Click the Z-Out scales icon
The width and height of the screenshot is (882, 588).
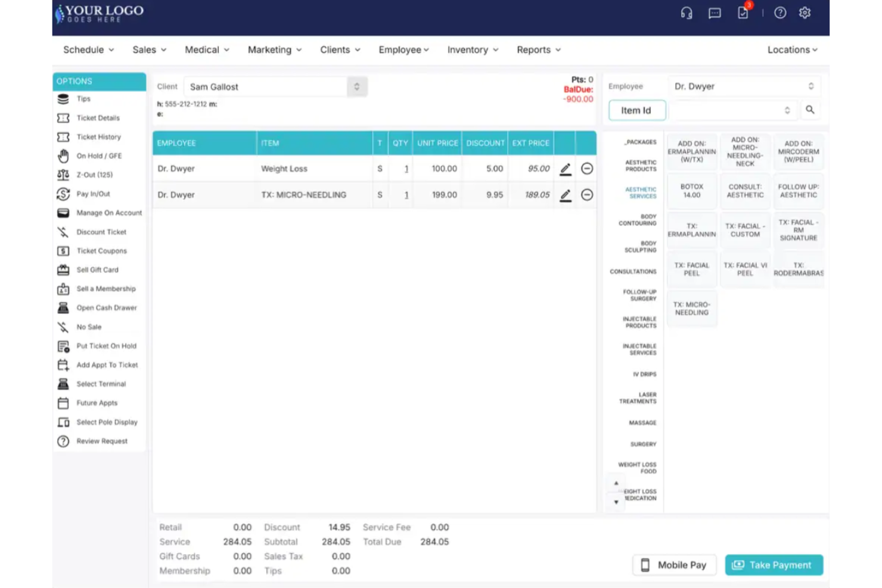[x=63, y=175]
